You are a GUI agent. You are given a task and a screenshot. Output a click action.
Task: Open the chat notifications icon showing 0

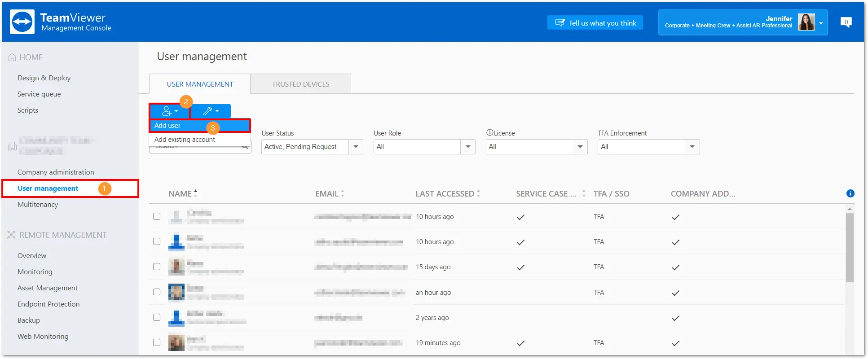coord(846,22)
